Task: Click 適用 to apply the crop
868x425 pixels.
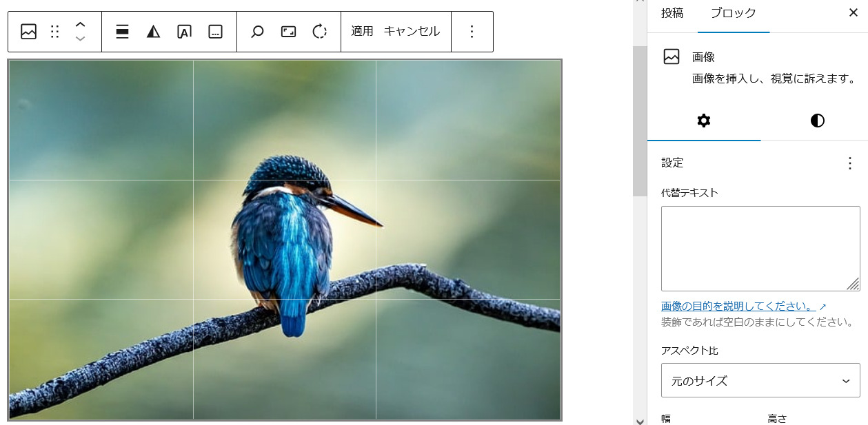Action: [362, 32]
